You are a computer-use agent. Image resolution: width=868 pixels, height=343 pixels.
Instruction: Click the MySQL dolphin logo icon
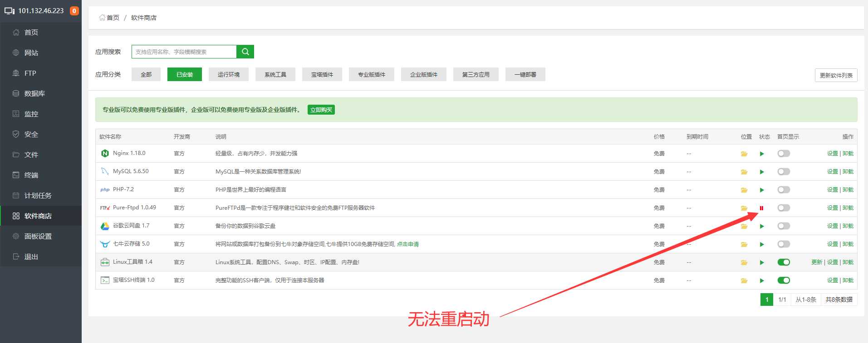tap(105, 171)
